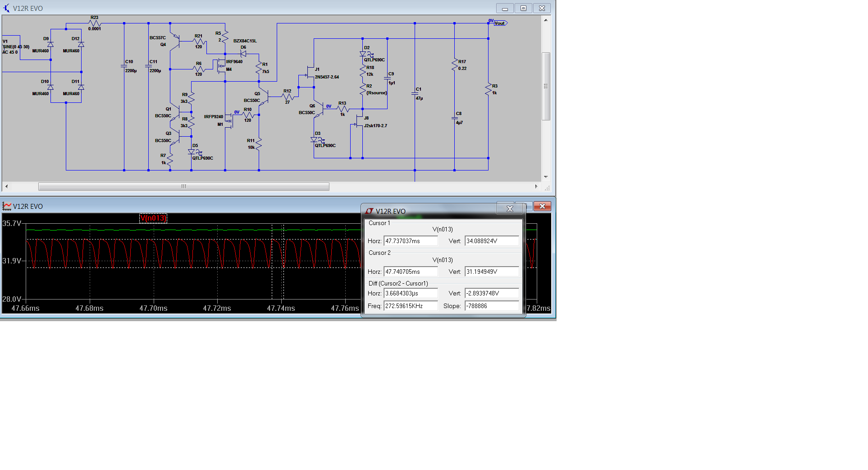
Task: Select transistor Q6 BC550C symbol
Action: [319, 109]
